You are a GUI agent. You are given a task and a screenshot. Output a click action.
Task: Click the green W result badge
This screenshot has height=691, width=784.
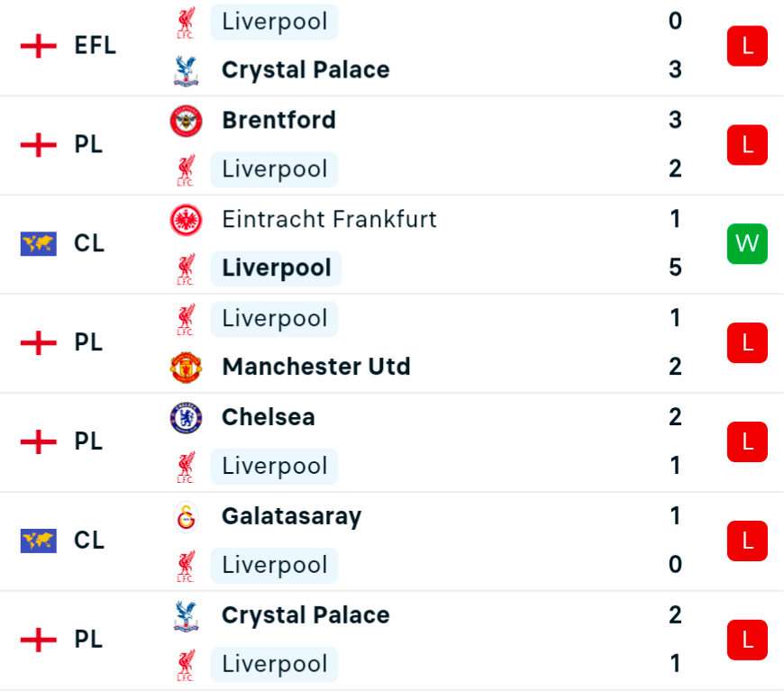click(747, 243)
